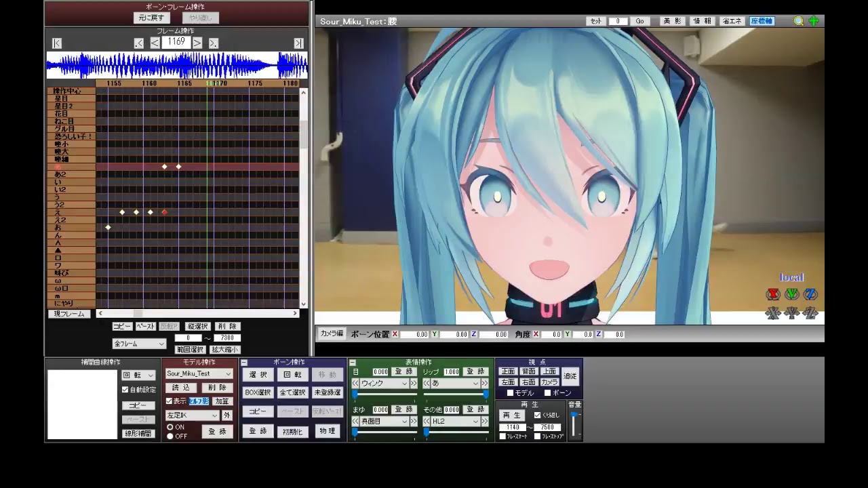868x488 pixels.
Task: Open the Sour_Miku_Test model dropdown
Action: (x=199, y=373)
